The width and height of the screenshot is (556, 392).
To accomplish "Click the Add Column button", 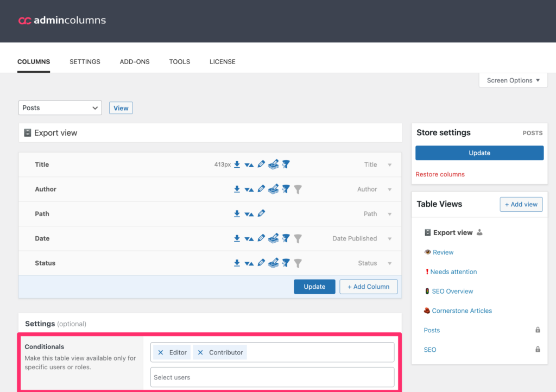I will pos(369,287).
